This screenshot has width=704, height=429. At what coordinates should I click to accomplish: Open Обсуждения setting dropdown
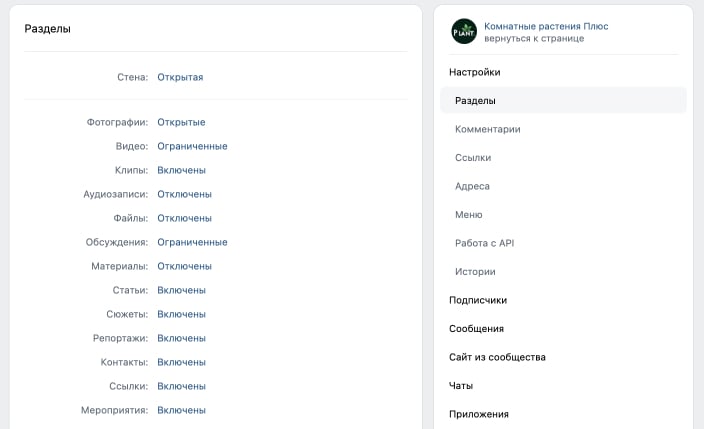pos(192,242)
